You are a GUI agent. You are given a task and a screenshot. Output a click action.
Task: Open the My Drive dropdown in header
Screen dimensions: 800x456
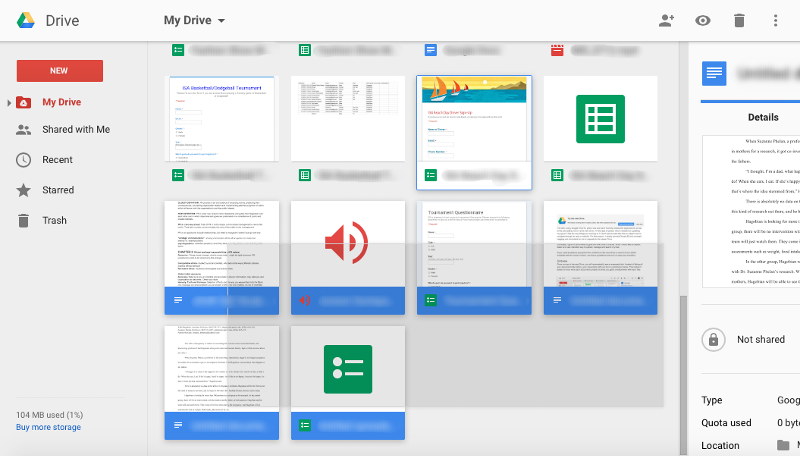click(194, 20)
